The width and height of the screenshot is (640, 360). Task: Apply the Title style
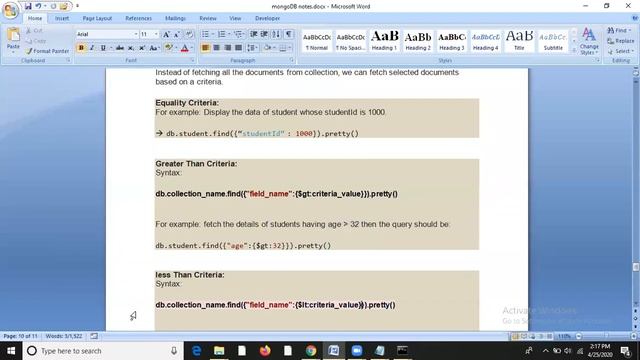(519, 40)
